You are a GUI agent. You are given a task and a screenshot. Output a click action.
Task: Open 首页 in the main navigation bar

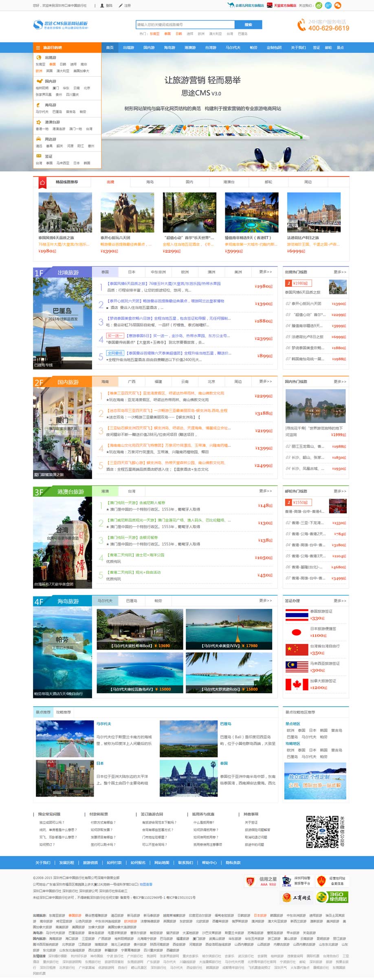click(110, 48)
